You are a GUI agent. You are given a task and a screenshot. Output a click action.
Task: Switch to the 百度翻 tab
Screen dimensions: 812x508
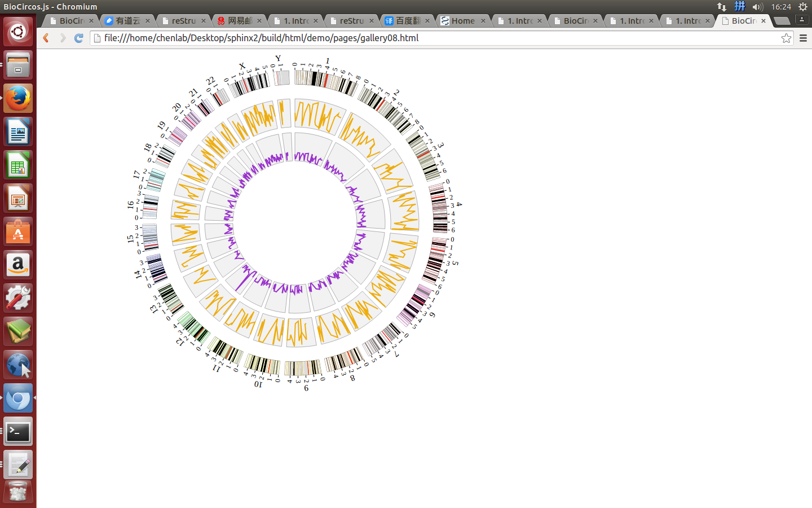click(405, 20)
